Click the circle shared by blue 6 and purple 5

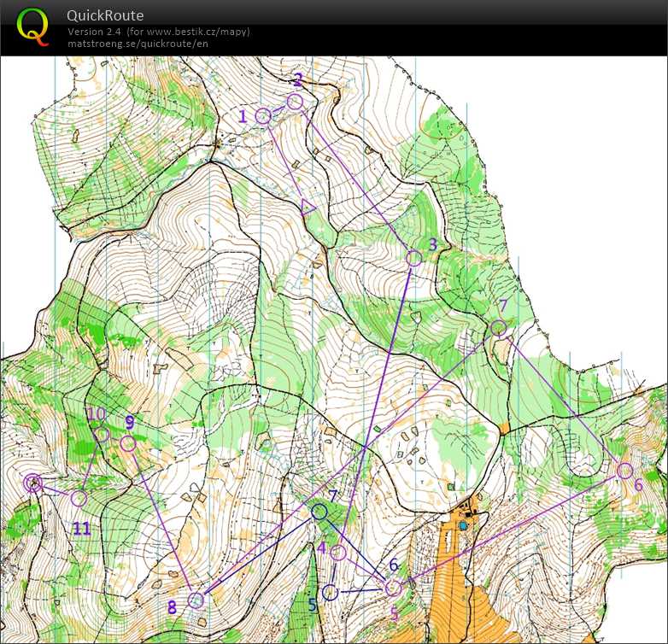coord(393,588)
